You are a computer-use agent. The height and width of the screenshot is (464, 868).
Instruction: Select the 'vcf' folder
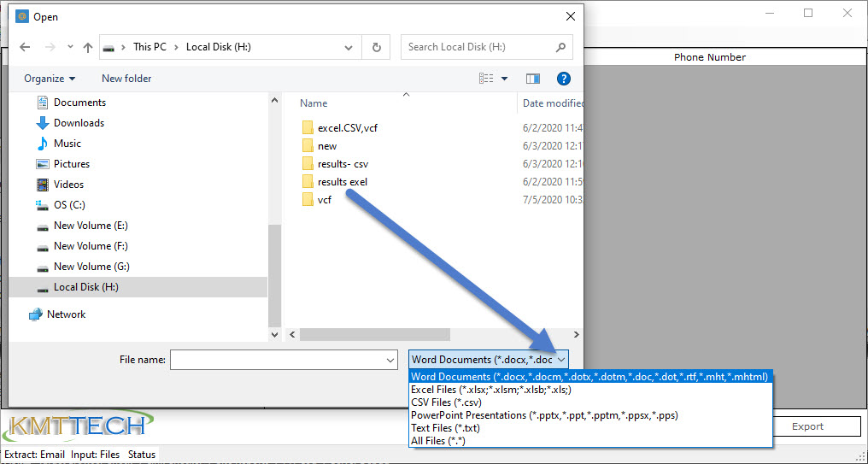pos(324,200)
